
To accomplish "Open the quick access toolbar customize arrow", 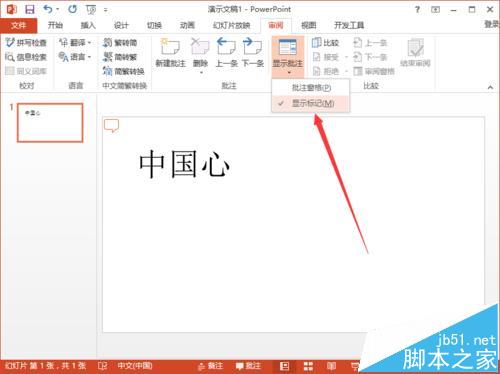I will [x=105, y=10].
